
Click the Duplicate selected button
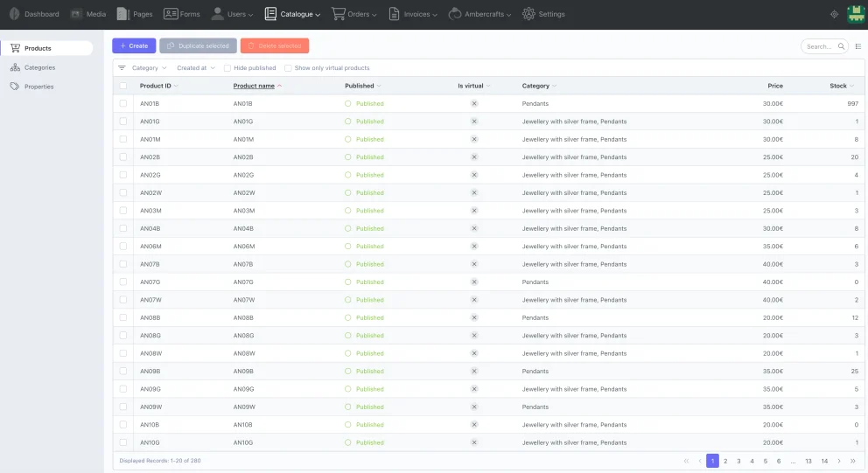(198, 46)
